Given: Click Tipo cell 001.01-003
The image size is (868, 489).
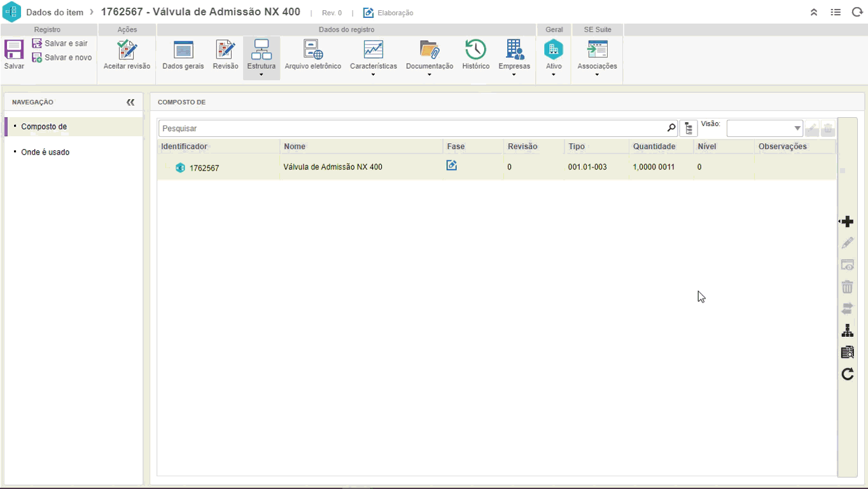Looking at the screenshot, I should (587, 167).
